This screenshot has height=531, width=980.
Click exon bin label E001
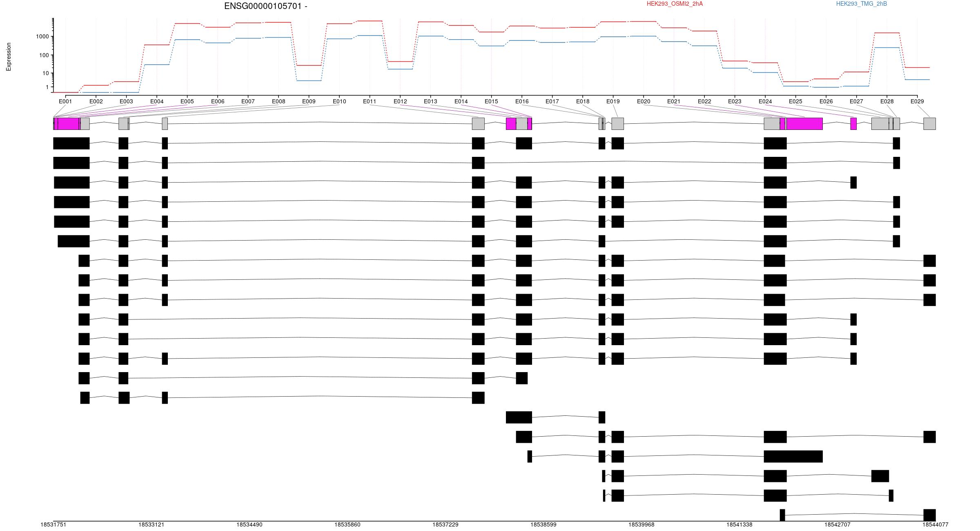click(65, 101)
